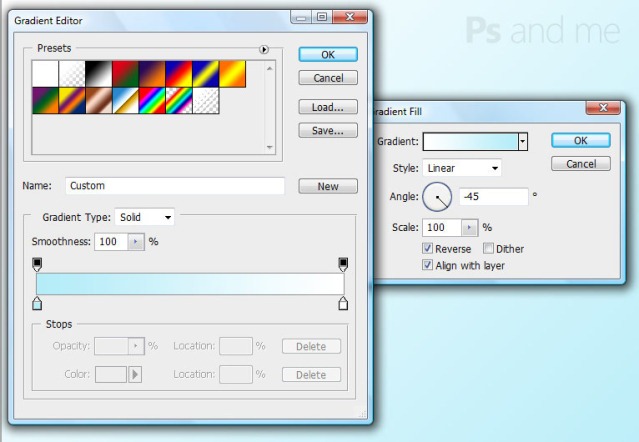Select the right opacity stop
The width and height of the screenshot is (639, 442).
coord(343,264)
